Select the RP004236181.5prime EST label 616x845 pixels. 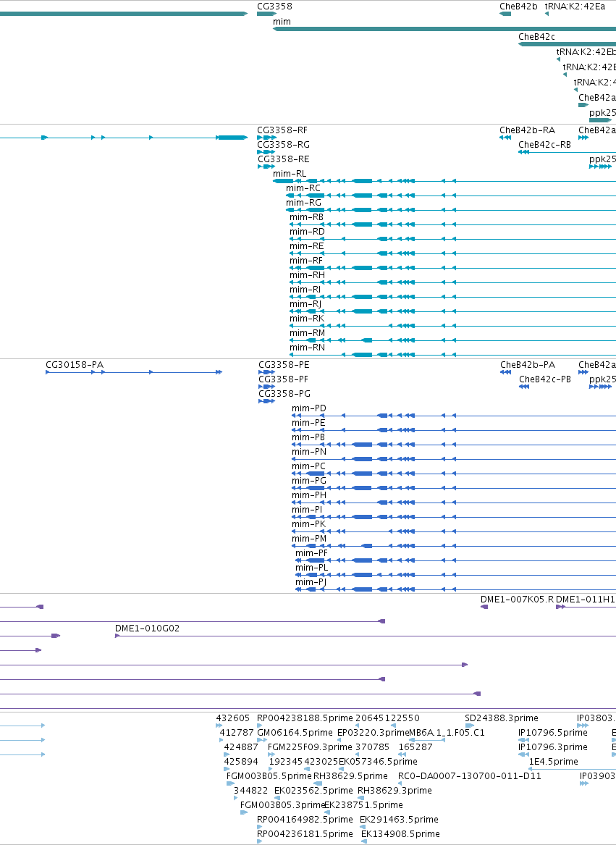[305, 834]
